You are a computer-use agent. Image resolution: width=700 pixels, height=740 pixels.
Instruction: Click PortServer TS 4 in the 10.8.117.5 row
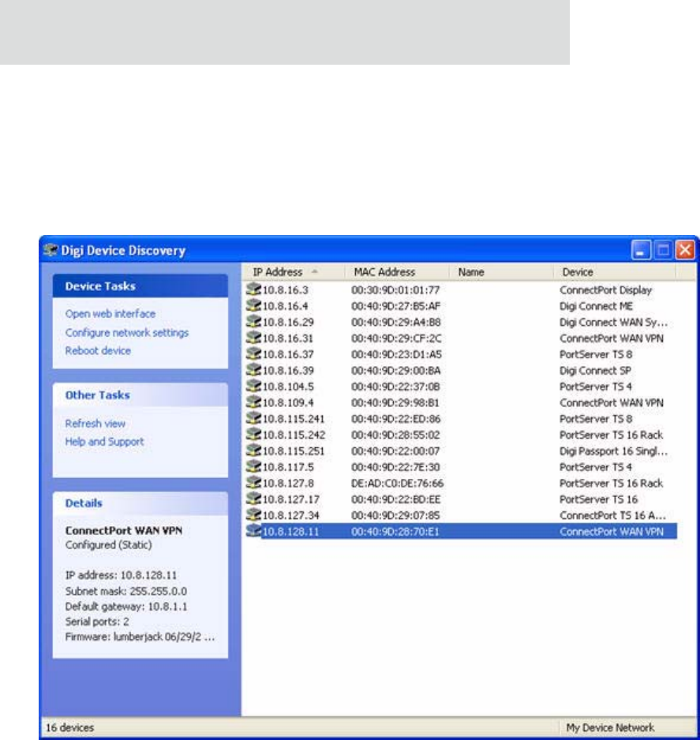click(596, 467)
